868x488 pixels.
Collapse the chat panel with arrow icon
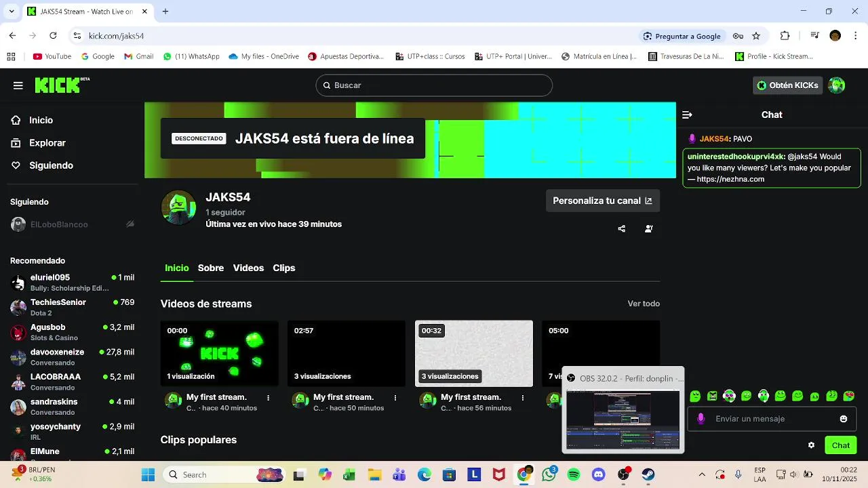687,115
